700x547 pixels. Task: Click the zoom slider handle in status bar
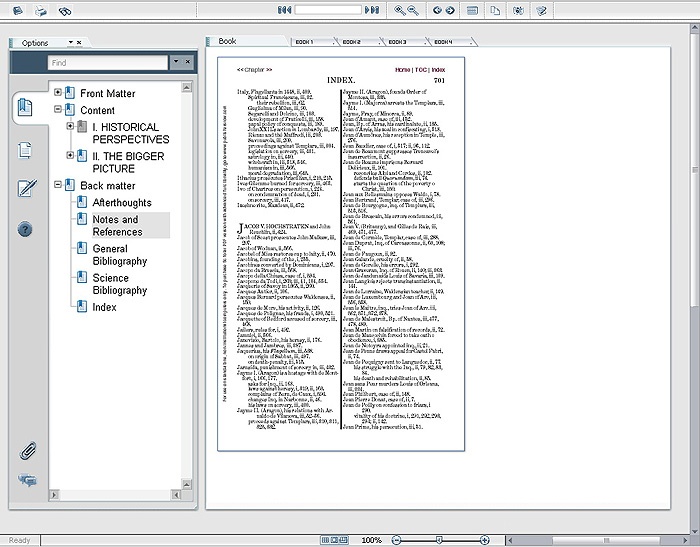[439, 540]
